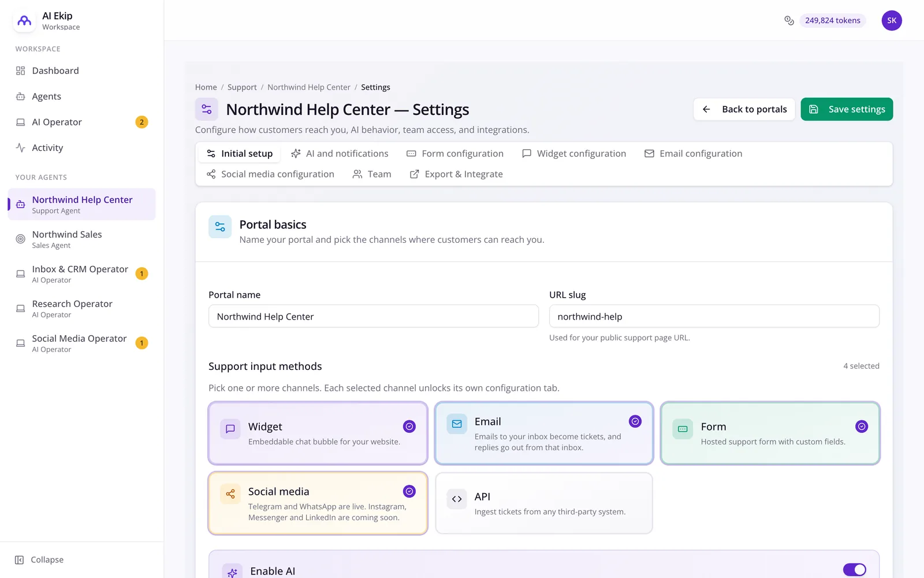Follow the Home breadcrumb link
Screen dimensions: 924x578
pos(206,87)
